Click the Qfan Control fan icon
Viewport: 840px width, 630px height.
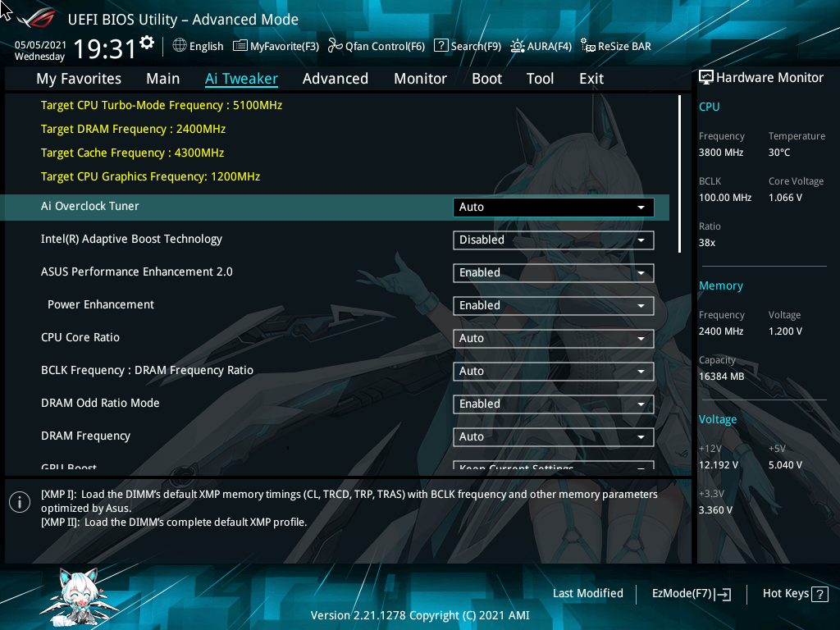[x=336, y=46]
